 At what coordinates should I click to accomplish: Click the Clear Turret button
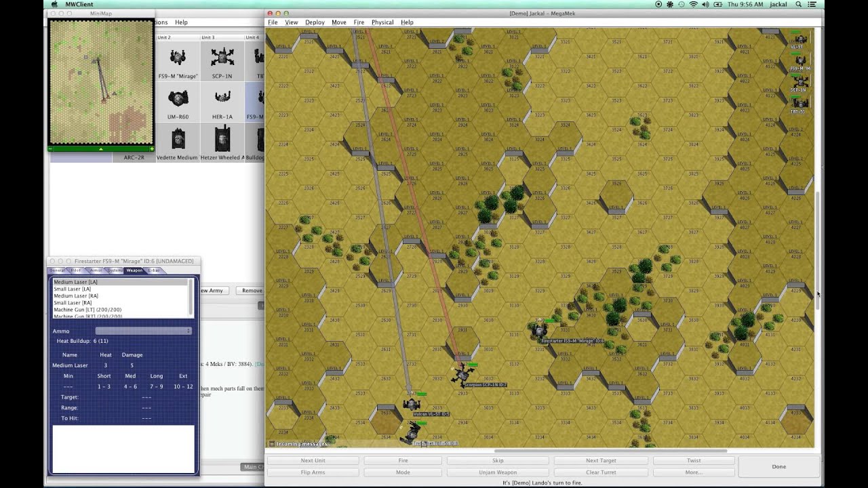(x=601, y=472)
